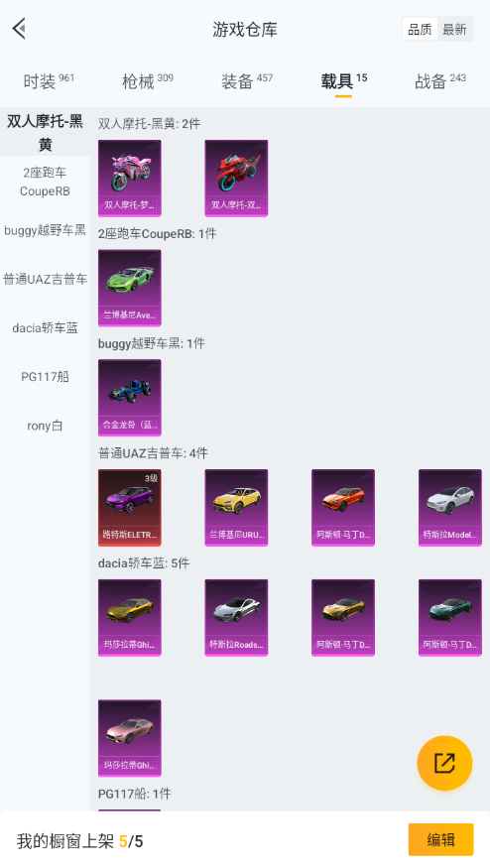Open the 枪械 tab

[147, 81]
